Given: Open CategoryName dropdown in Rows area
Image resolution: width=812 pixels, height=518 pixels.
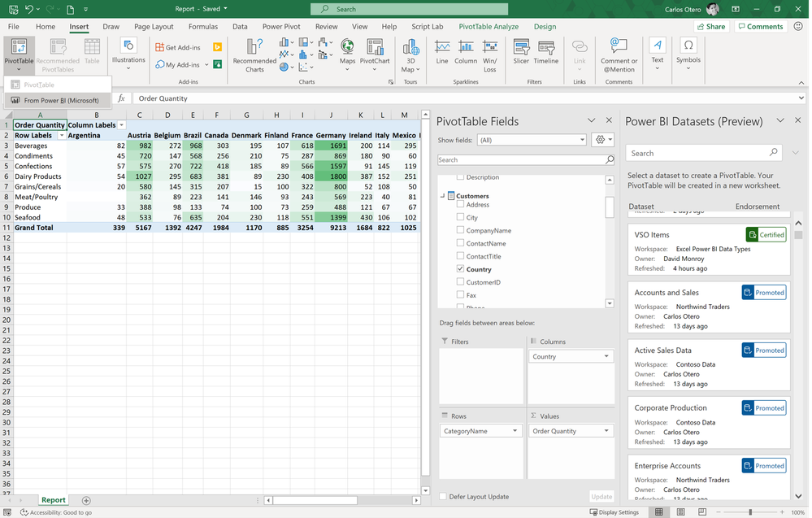Looking at the screenshot, I should point(515,431).
